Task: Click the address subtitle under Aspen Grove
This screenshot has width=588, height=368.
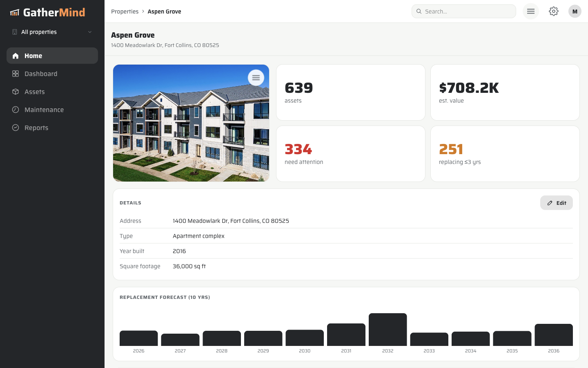Action: [165, 45]
